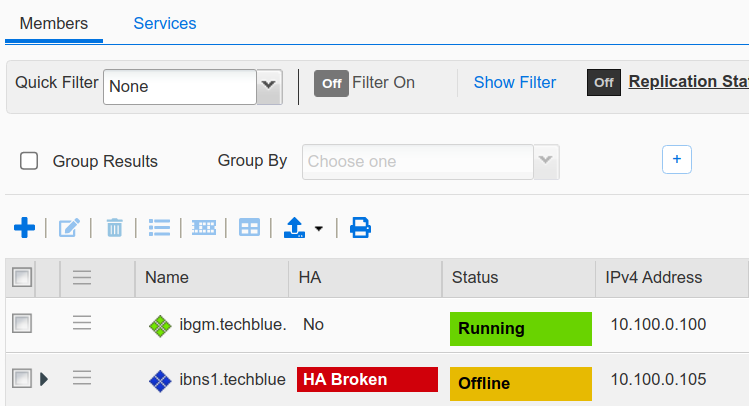
Task: Toggle the Filter On switch
Action: click(x=331, y=83)
